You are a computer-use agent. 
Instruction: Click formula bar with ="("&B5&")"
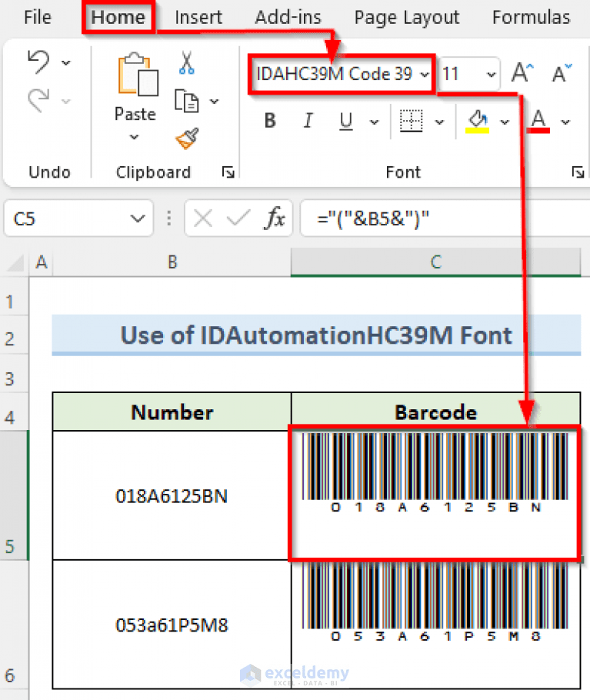click(445, 218)
